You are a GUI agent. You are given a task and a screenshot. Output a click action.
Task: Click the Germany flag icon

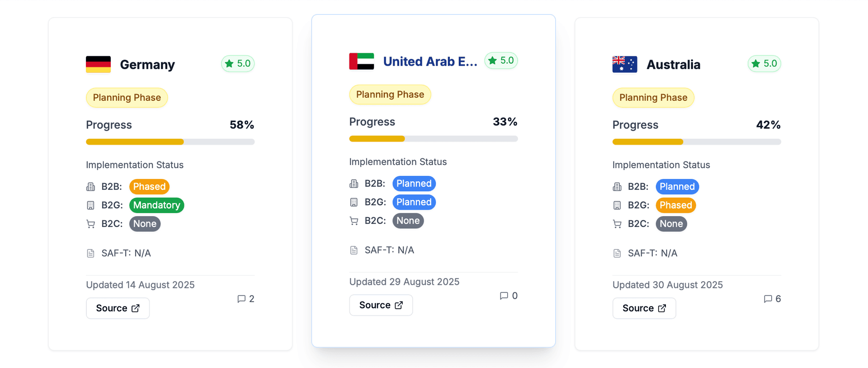(x=98, y=64)
